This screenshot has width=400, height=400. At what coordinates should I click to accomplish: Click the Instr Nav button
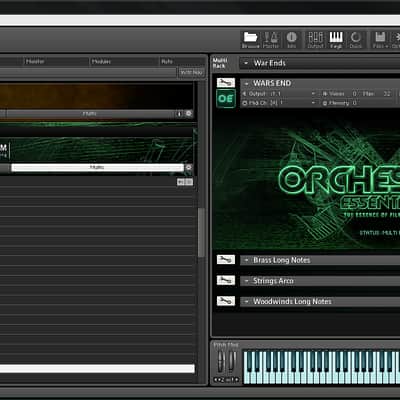click(x=191, y=72)
